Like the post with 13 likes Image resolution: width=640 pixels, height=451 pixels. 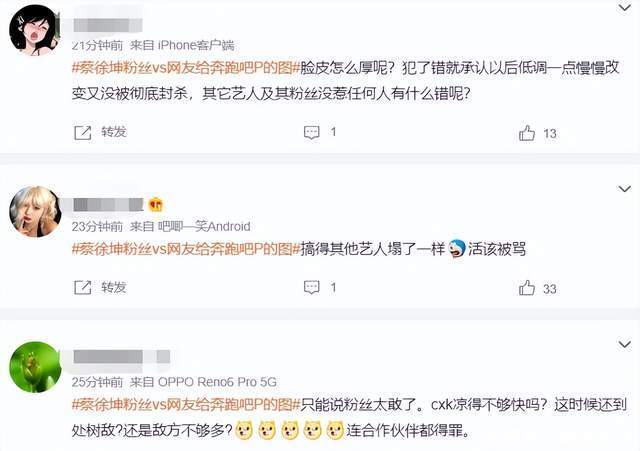527,133
